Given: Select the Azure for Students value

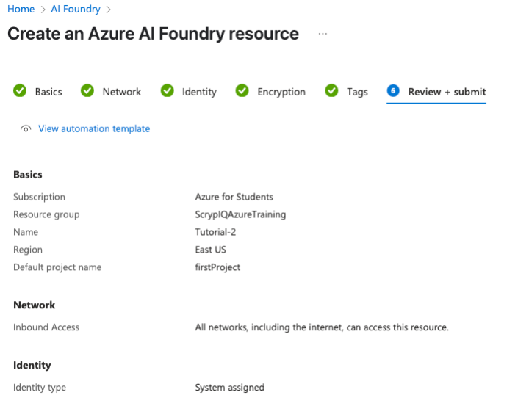Looking at the screenshot, I should tap(234, 197).
